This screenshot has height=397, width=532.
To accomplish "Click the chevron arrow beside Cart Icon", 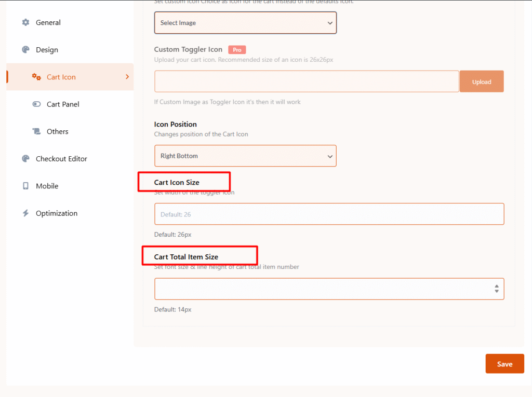I will 127,77.
